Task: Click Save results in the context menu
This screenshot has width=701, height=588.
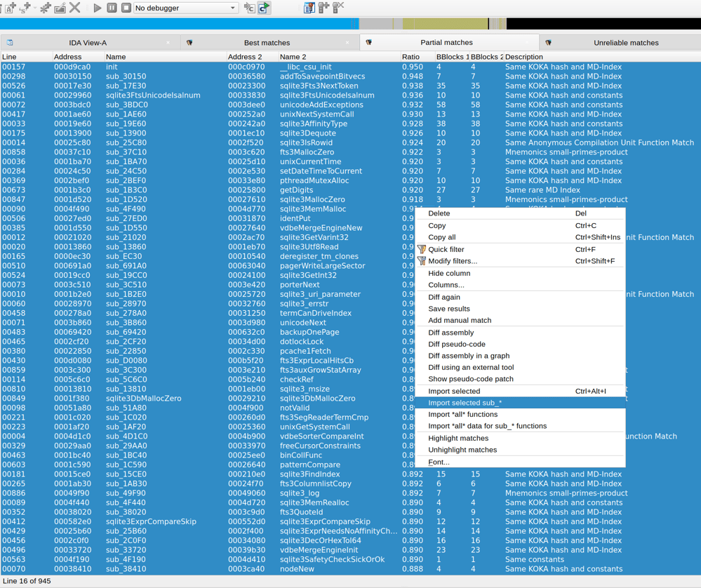Action: (x=450, y=309)
